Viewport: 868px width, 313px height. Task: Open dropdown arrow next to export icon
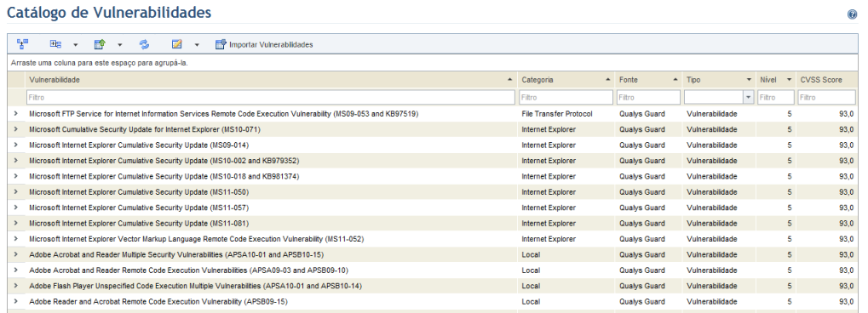[x=119, y=45]
